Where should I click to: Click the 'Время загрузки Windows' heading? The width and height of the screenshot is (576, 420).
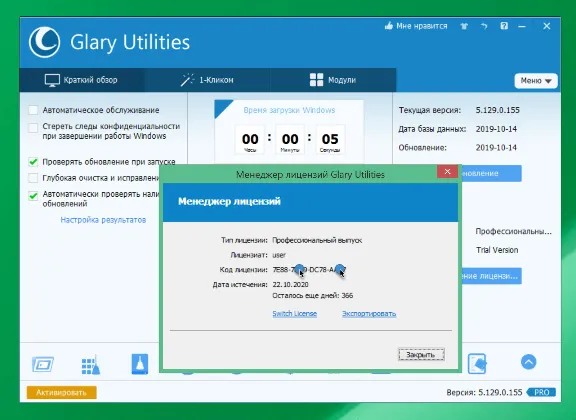289,110
